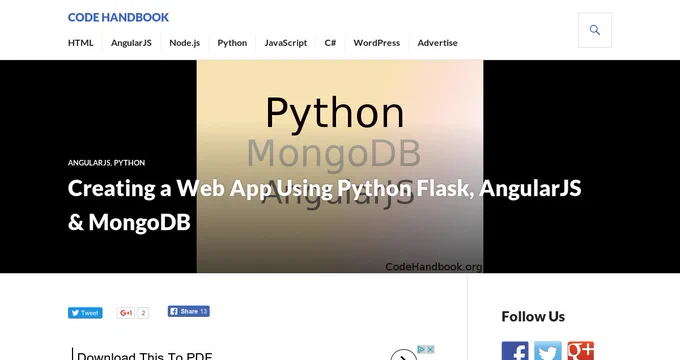Click the G+1 button
The image size is (680, 360).
[126, 313]
